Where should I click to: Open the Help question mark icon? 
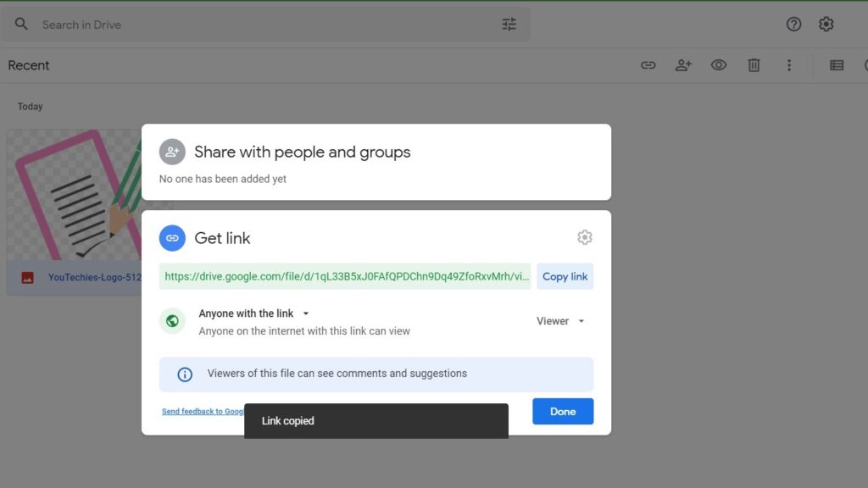[793, 25]
